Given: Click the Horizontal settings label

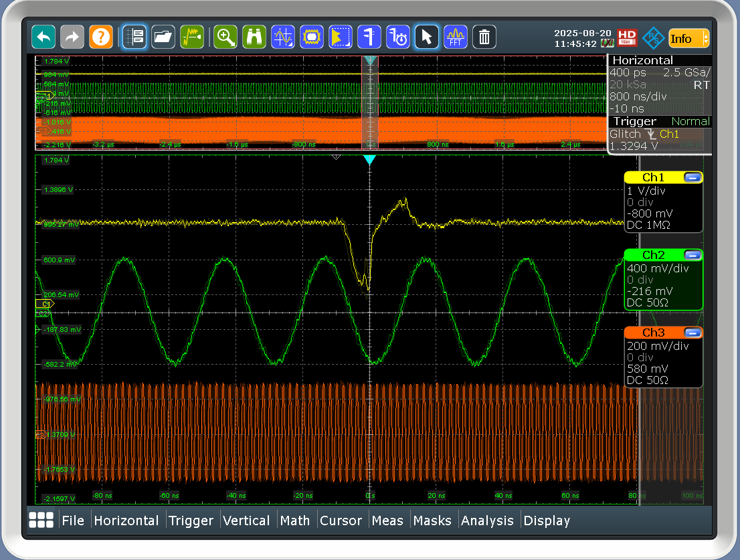Looking at the screenshot, I should click(x=643, y=60).
